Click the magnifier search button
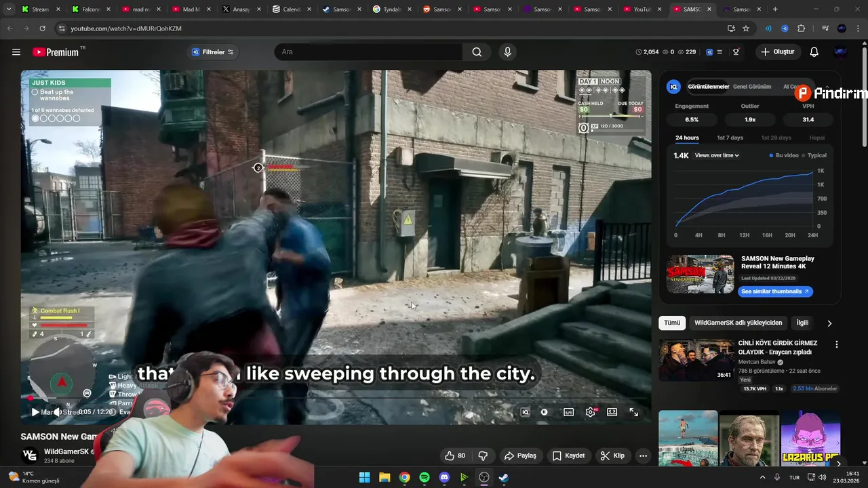 coord(477,52)
